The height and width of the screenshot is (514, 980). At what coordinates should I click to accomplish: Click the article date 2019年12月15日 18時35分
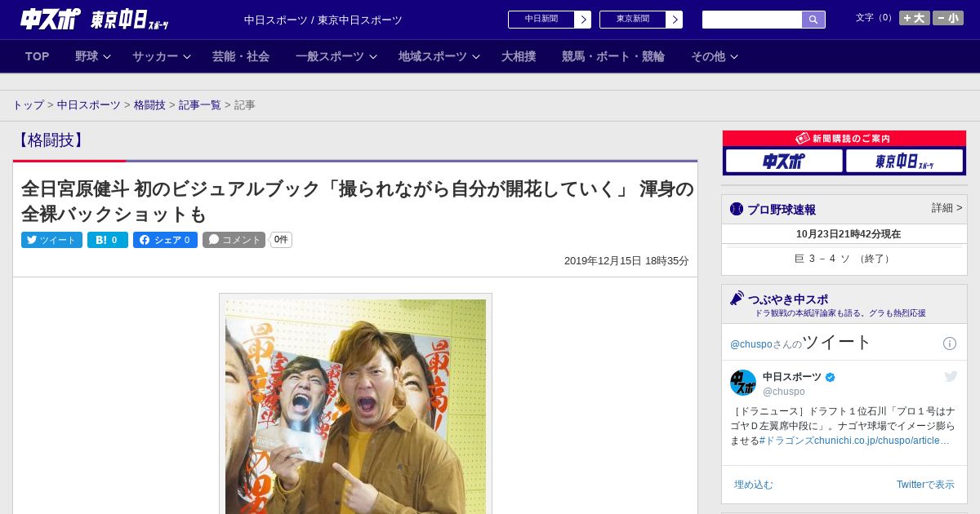pyautogui.click(x=626, y=261)
